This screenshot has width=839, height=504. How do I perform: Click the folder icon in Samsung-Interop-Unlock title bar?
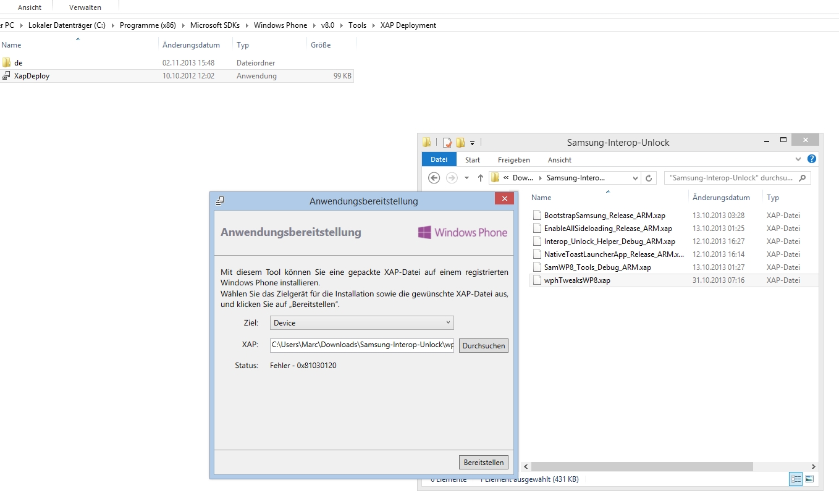point(427,142)
